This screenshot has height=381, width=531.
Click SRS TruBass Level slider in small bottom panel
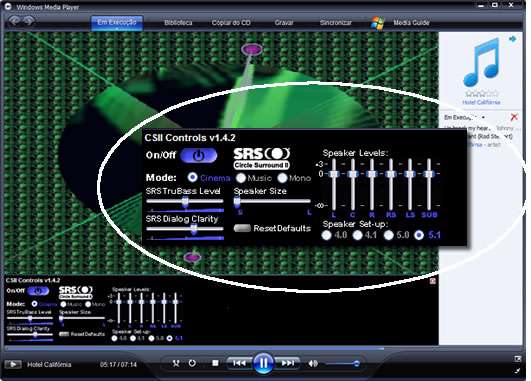click(x=30, y=318)
